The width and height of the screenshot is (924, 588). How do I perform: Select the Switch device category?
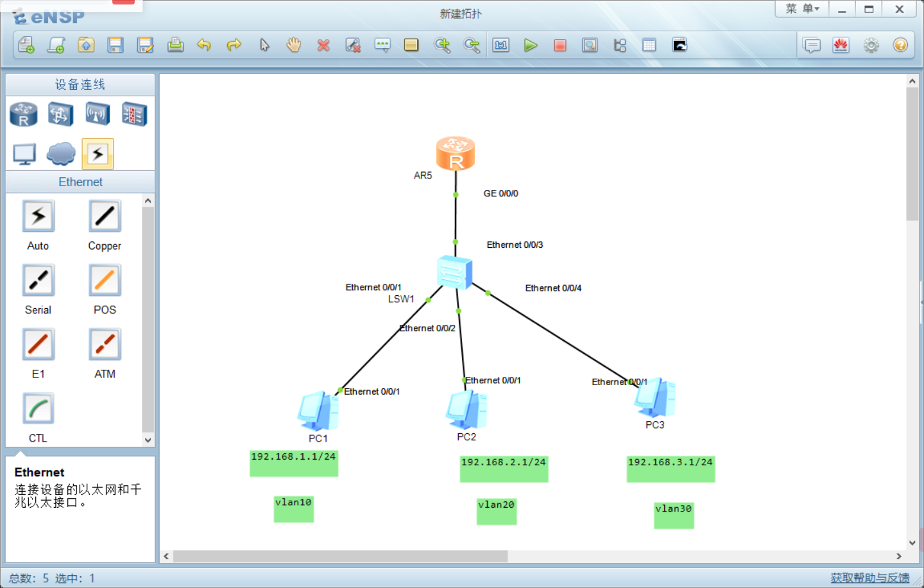60,115
